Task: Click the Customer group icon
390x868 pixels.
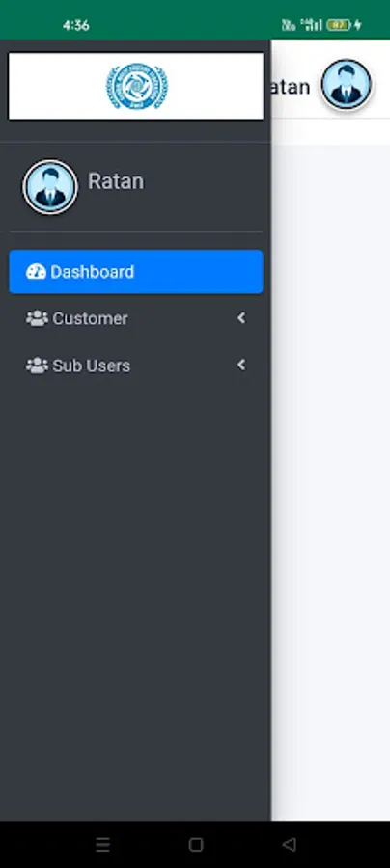Action: click(37, 318)
